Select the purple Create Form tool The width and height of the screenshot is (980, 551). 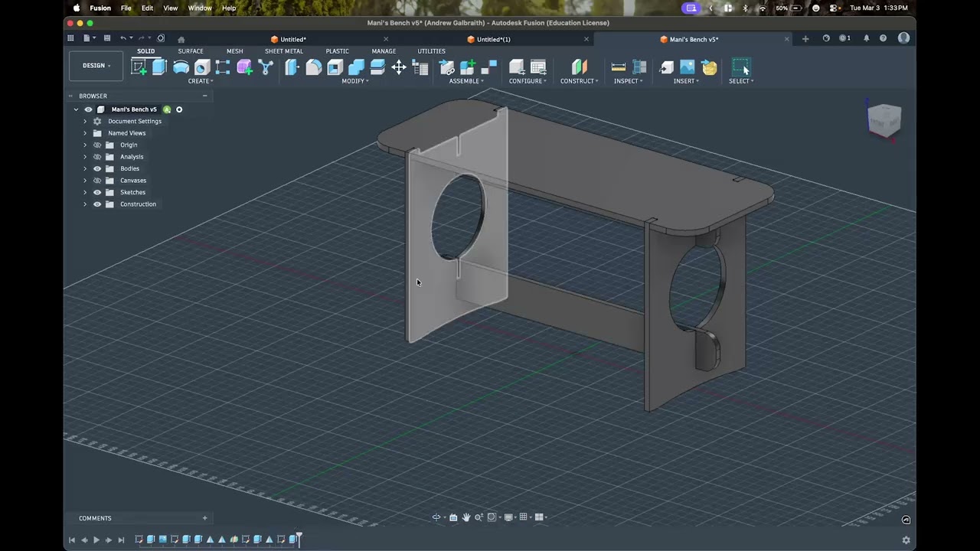(x=244, y=67)
